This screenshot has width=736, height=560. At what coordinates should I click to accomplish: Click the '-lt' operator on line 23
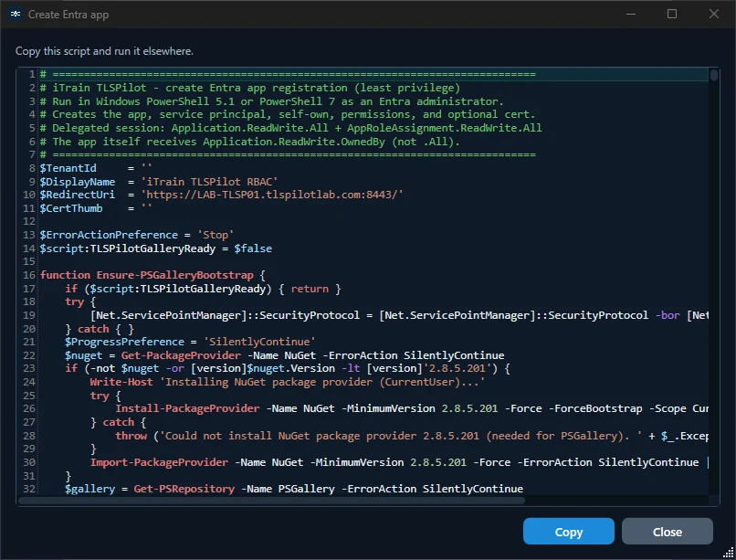[351, 368]
